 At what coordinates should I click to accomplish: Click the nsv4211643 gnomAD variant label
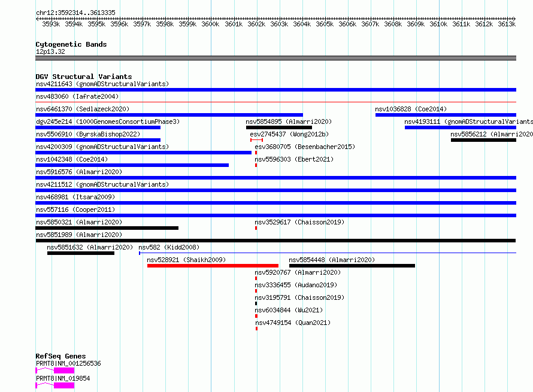pos(102,84)
